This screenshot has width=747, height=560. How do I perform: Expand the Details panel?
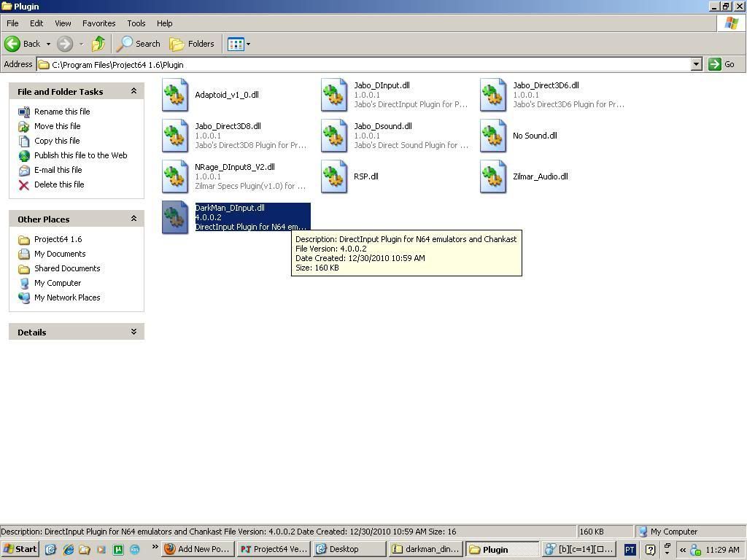pos(133,332)
